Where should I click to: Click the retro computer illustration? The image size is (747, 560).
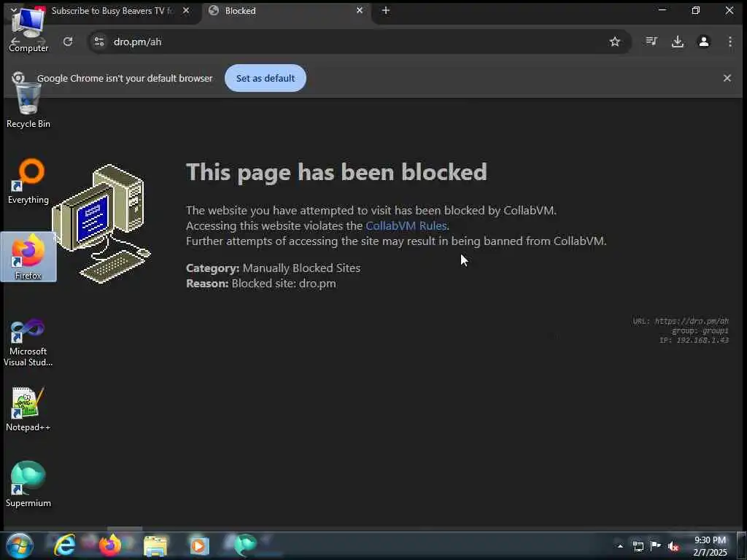tap(101, 224)
